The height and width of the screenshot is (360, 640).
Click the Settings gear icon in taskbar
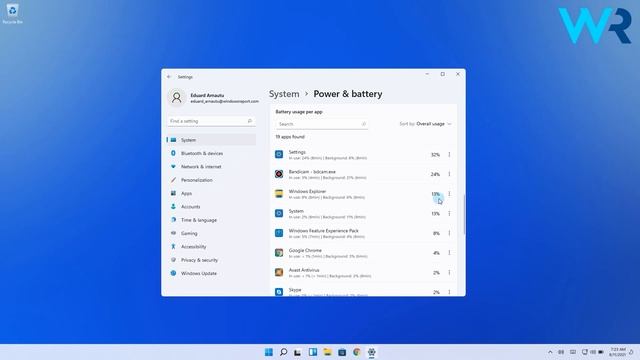371,352
